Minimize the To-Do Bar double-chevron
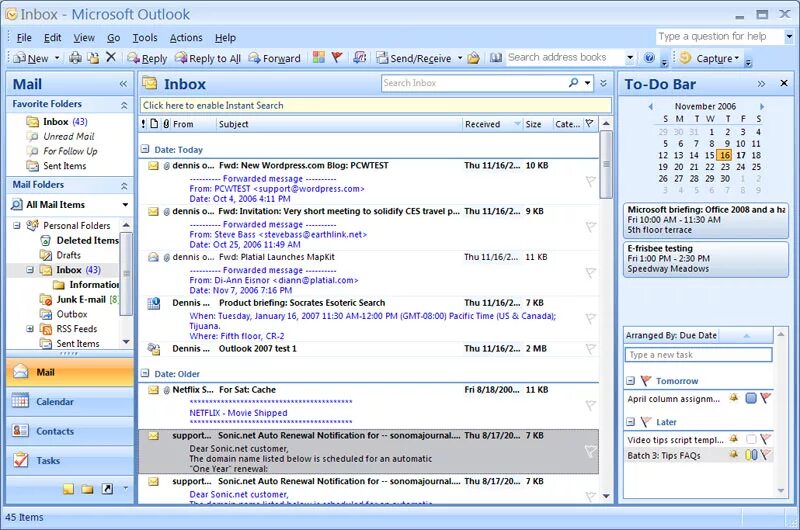Screen dimensions: 800x530 coord(761,84)
